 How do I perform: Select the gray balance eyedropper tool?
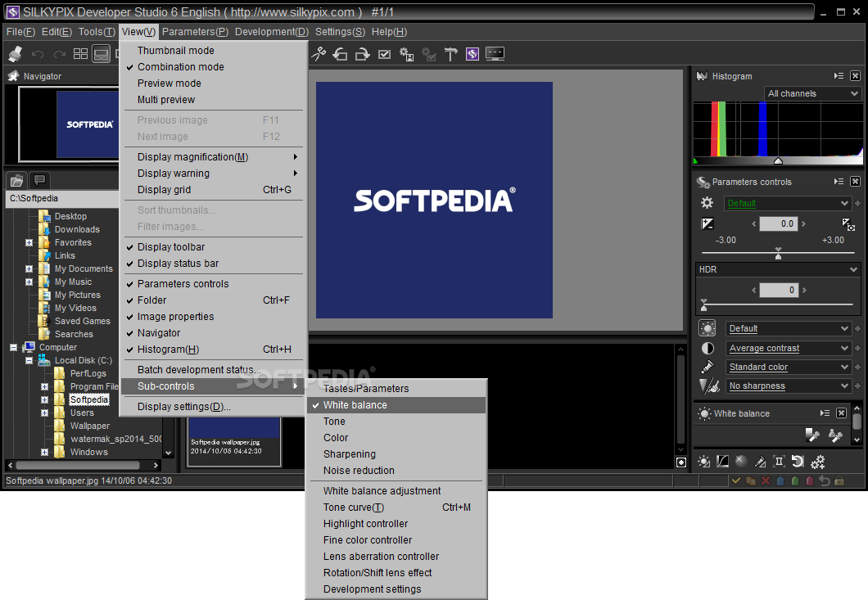click(812, 435)
